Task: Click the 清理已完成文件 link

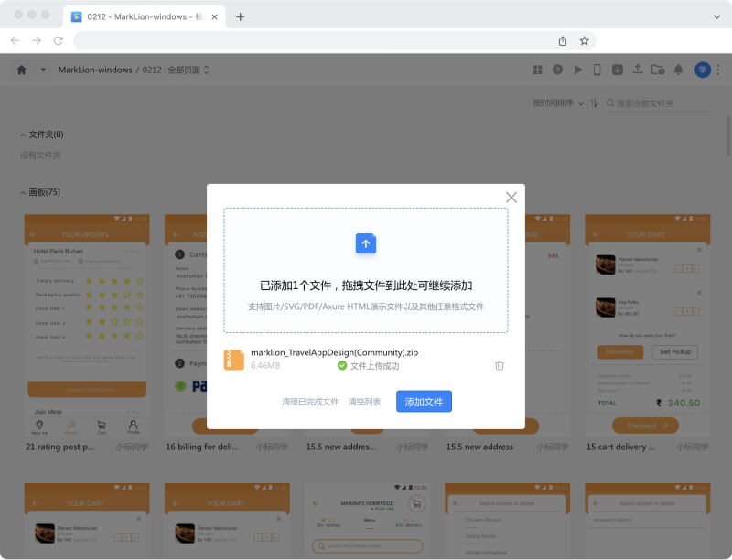Action: click(310, 402)
